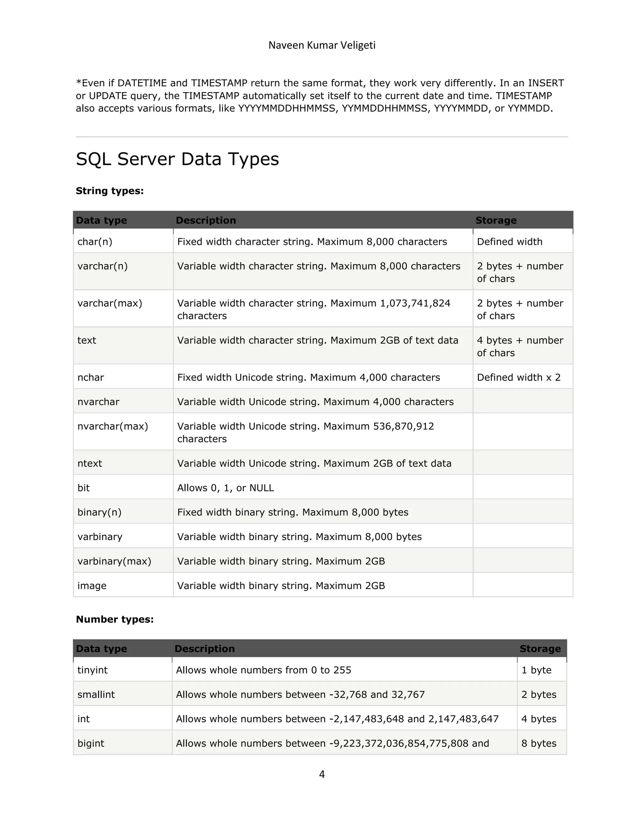Select the nvarchar(max) cell

click(x=123, y=431)
